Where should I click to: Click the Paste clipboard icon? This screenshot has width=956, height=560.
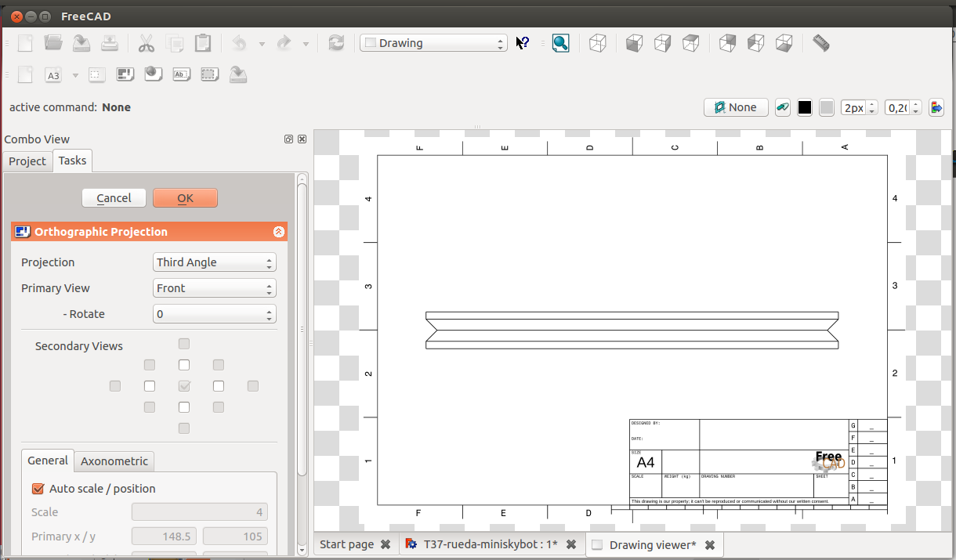202,43
